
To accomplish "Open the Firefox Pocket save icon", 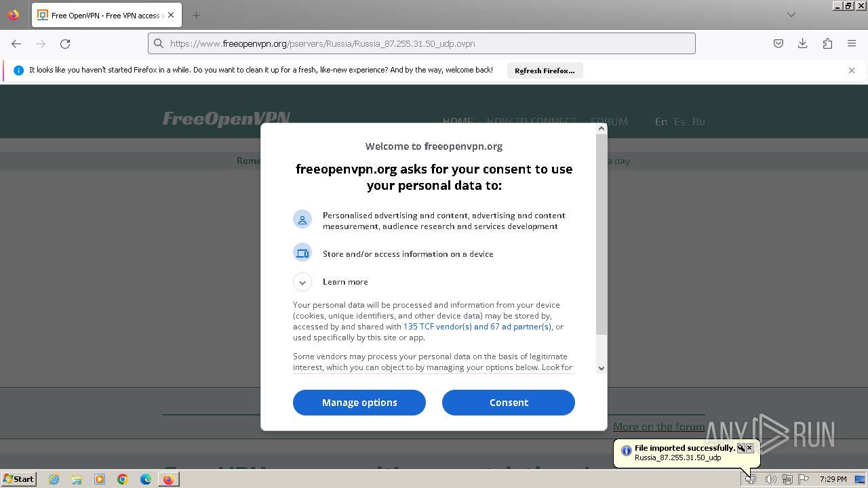I will 778,43.
